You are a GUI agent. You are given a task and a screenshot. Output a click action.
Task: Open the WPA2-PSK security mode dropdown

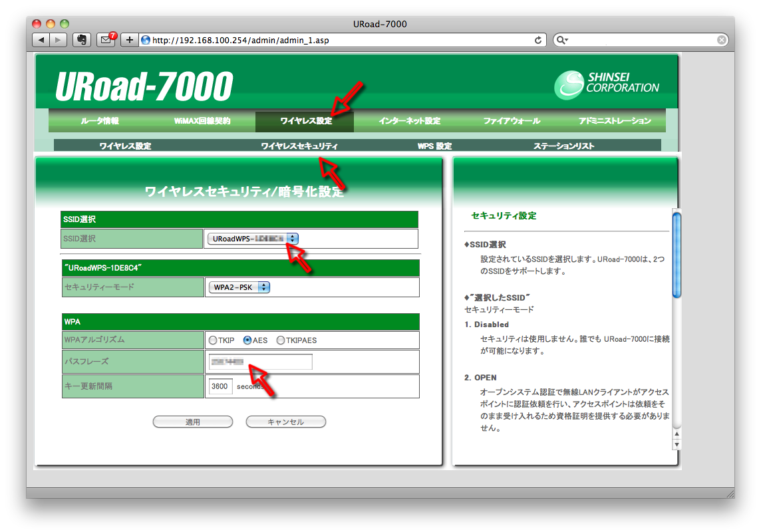(x=239, y=287)
